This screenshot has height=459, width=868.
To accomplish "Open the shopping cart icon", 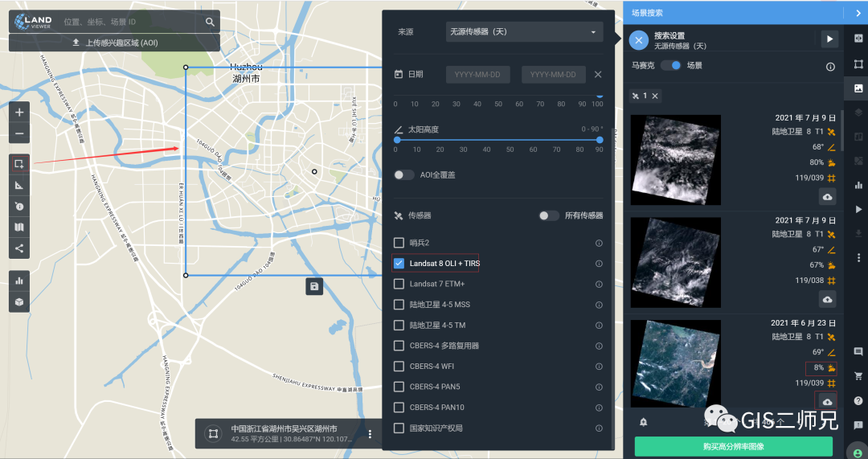I will [858, 376].
